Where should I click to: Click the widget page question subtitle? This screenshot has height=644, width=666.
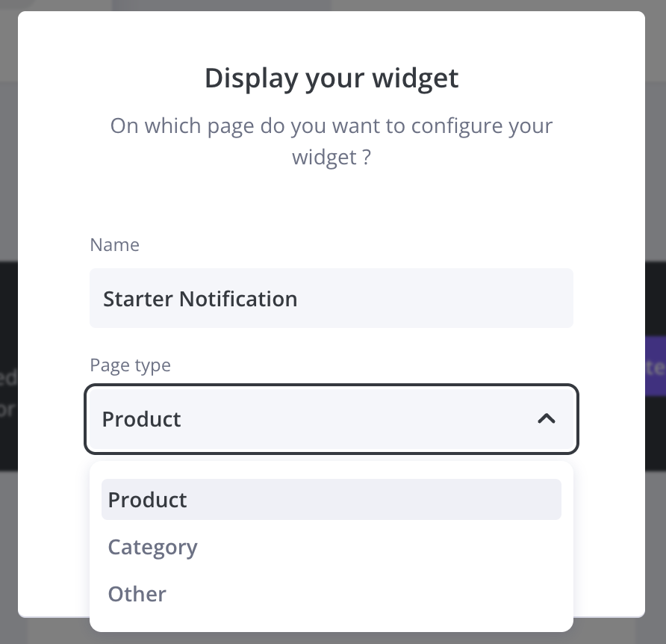click(x=332, y=141)
